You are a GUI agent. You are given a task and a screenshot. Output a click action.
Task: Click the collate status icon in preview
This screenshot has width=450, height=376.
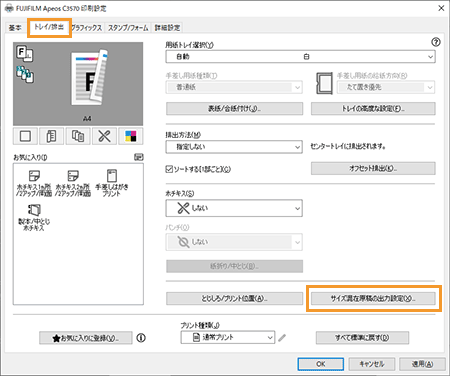point(25,74)
